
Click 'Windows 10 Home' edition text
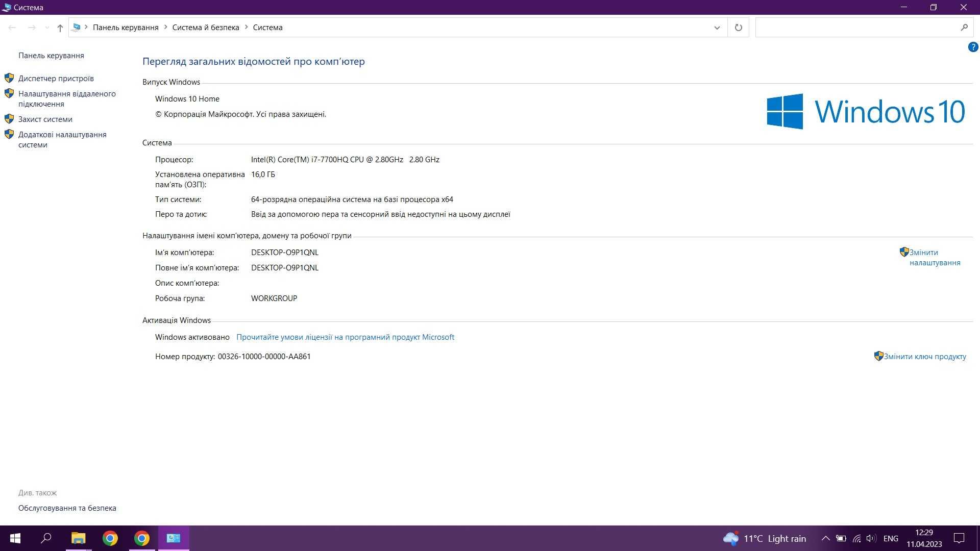click(187, 99)
